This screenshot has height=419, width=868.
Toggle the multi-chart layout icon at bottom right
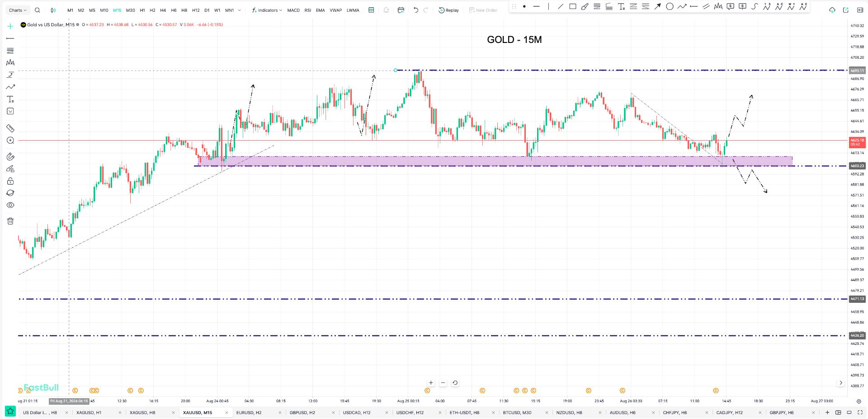coord(838,412)
